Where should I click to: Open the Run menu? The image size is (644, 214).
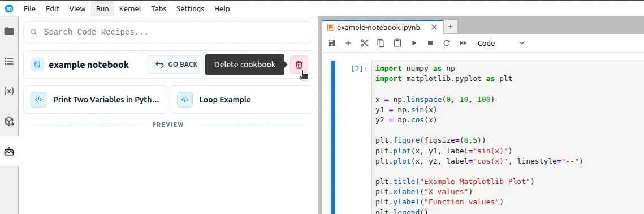pyautogui.click(x=102, y=8)
